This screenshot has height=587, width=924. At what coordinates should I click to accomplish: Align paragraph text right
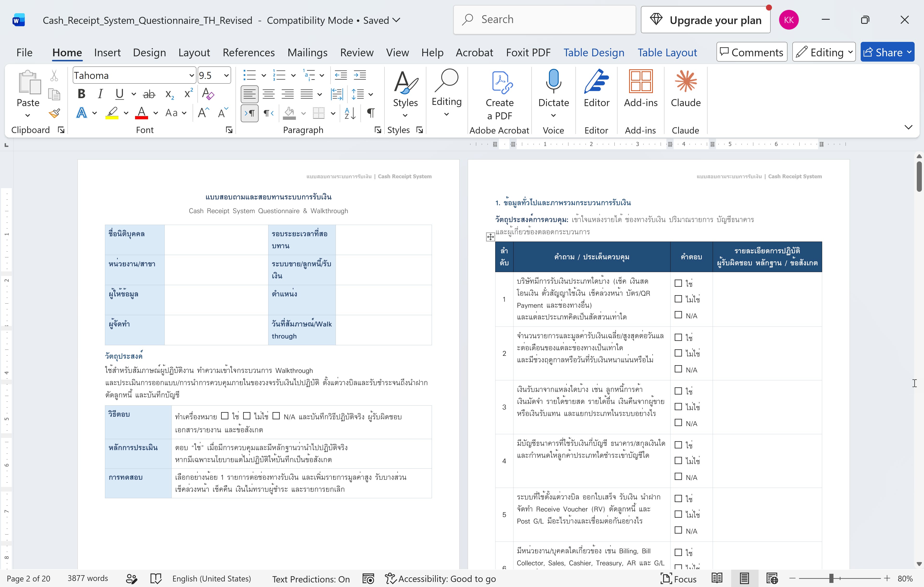coord(287,94)
